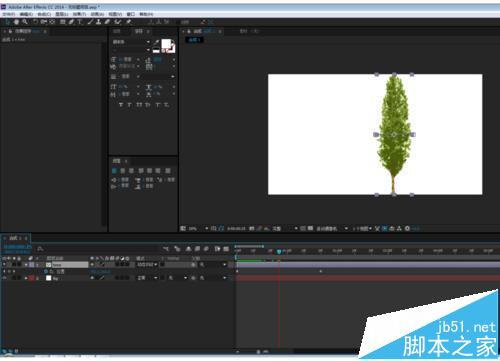The width and height of the screenshot is (500, 361).
Task: Click the Faux Italic T button
Action: 129,105
